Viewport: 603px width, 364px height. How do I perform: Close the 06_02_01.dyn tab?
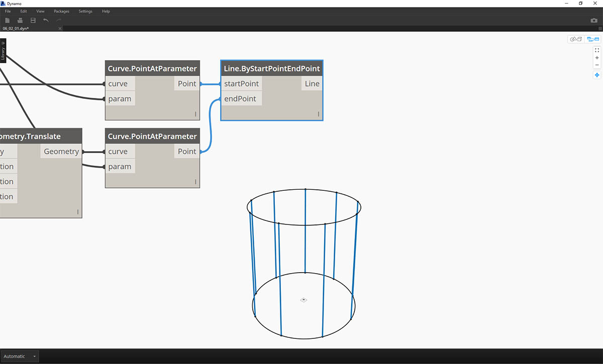60,29
